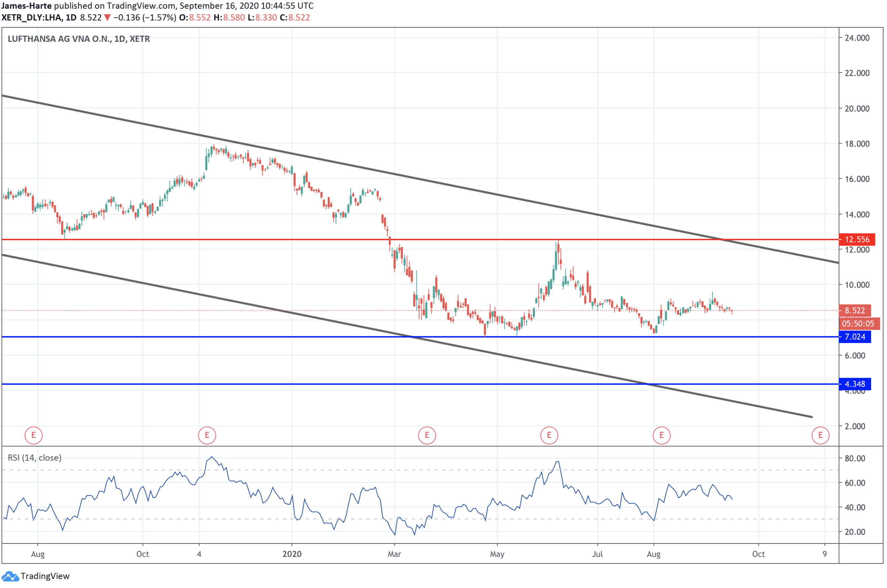Click the May label on time axis

pos(497,554)
